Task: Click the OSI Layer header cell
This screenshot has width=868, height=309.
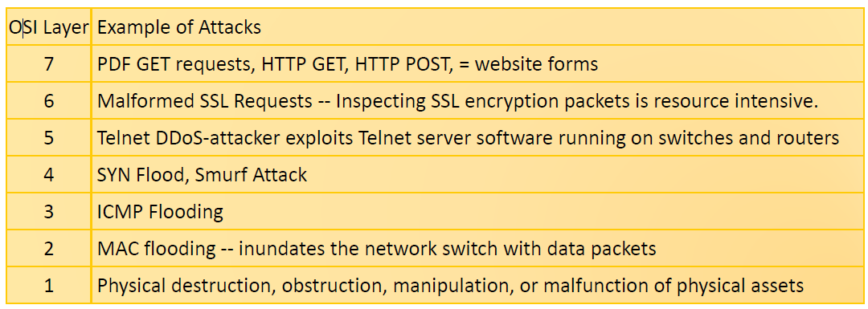Action: (x=49, y=27)
